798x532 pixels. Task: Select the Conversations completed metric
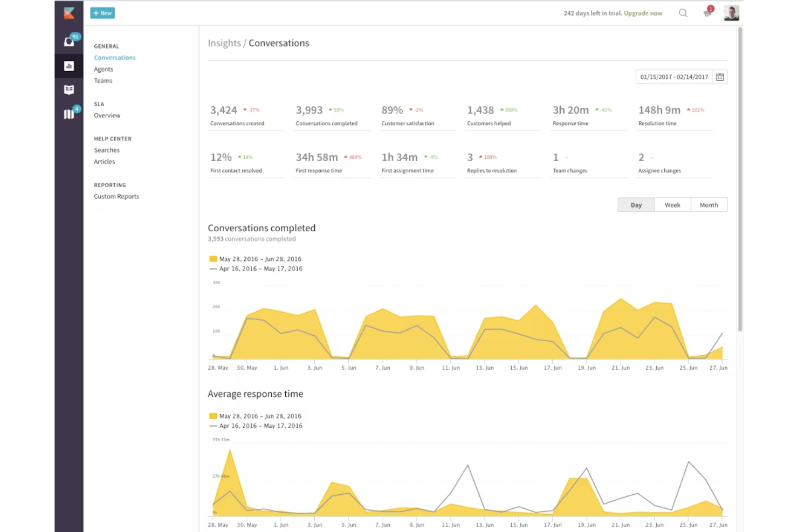pos(332,115)
